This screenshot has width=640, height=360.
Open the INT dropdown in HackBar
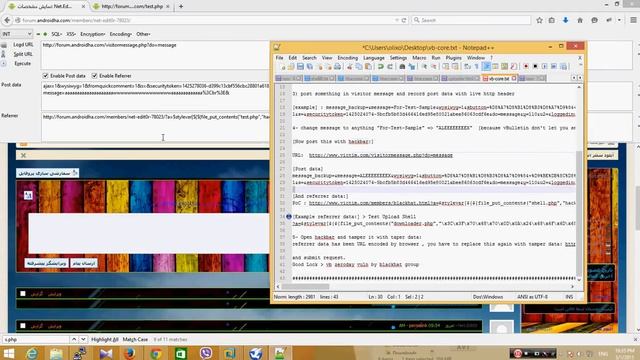[x=17, y=34]
